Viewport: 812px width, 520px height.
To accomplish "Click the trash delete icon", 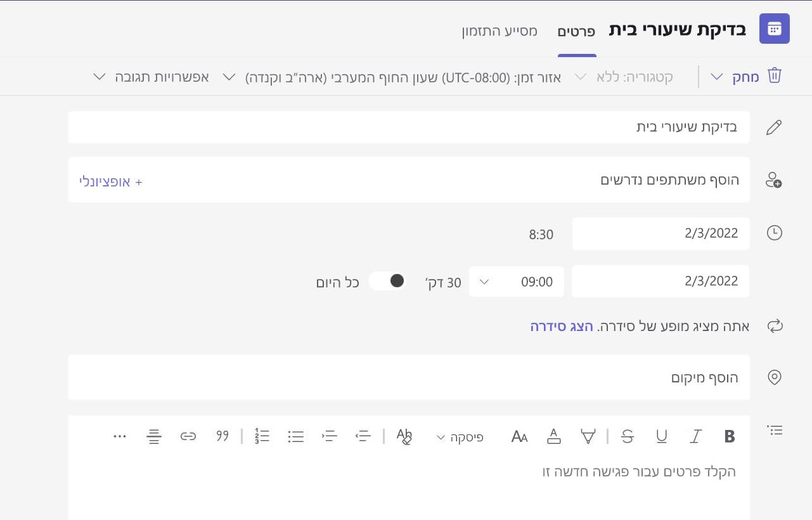I will coord(774,77).
